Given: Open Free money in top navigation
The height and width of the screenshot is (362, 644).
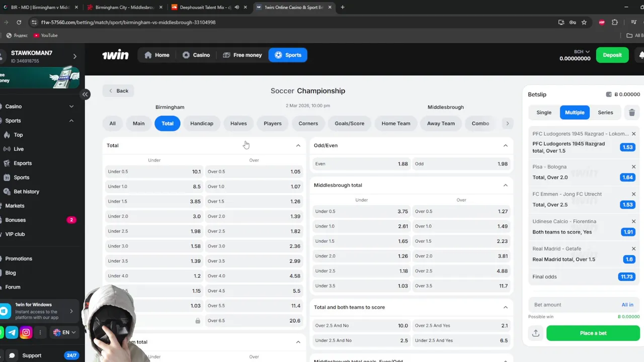Looking at the screenshot, I should click(x=243, y=55).
